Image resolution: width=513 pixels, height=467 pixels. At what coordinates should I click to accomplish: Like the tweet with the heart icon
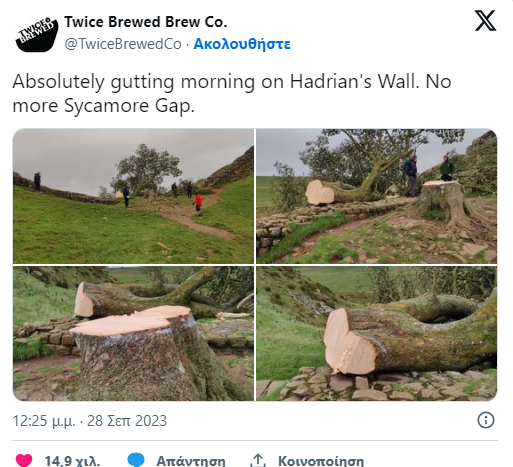tap(24, 460)
